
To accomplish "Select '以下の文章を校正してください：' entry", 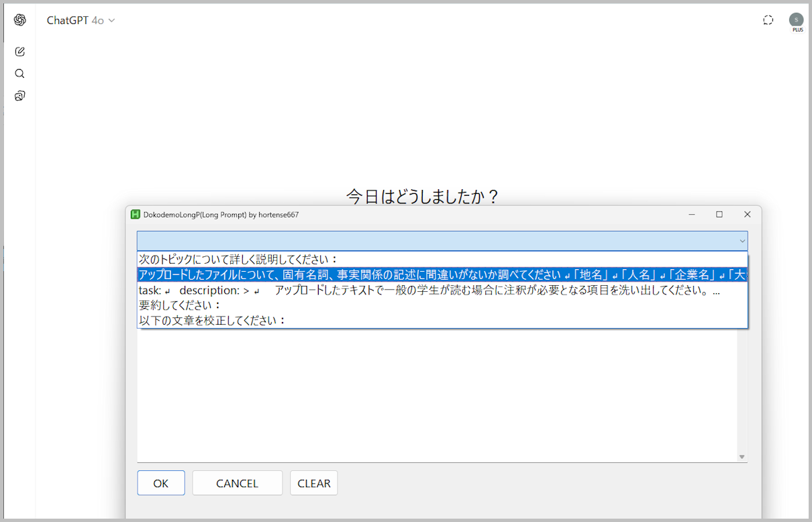I will tap(442, 320).
